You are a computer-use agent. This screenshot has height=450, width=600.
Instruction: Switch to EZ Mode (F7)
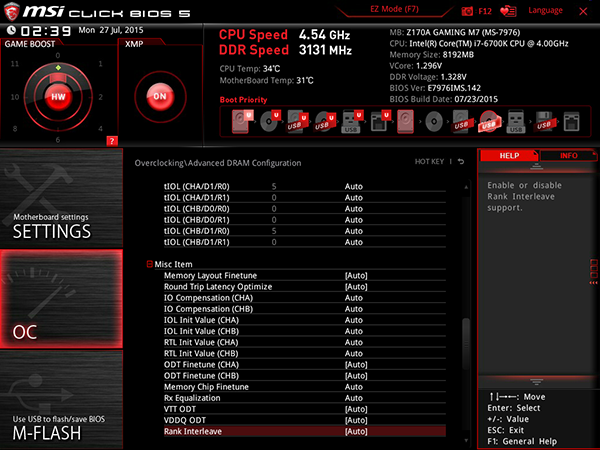click(x=394, y=9)
